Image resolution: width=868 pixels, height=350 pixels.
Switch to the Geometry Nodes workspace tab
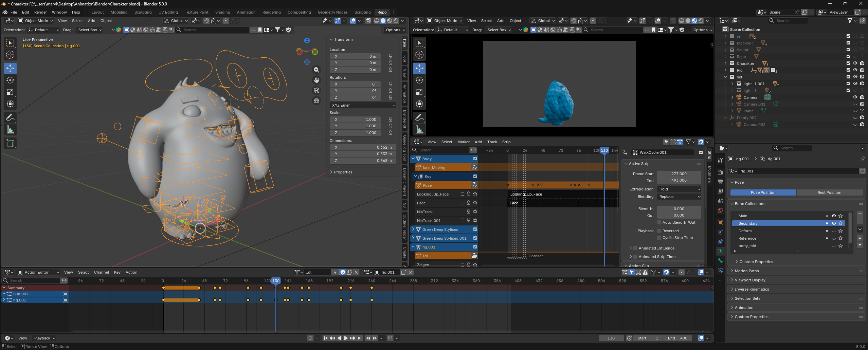point(332,12)
